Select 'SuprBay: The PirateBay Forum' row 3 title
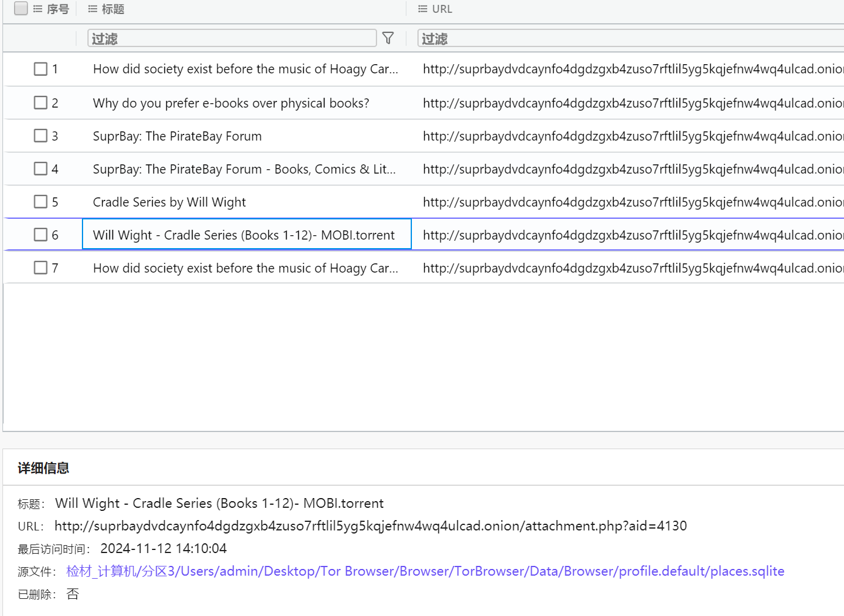844x616 pixels. pyautogui.click(x=177, y=136)
